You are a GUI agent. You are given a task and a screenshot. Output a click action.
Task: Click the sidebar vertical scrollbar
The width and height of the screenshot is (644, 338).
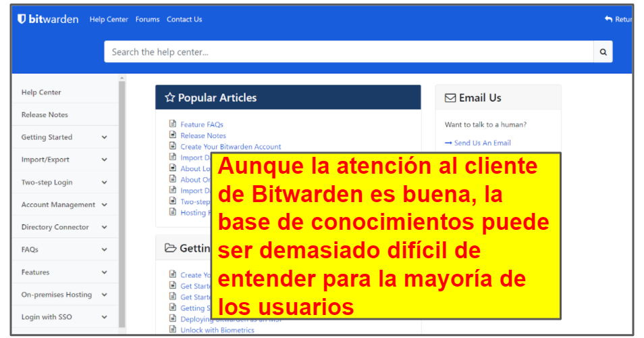[x=122, y=204]
